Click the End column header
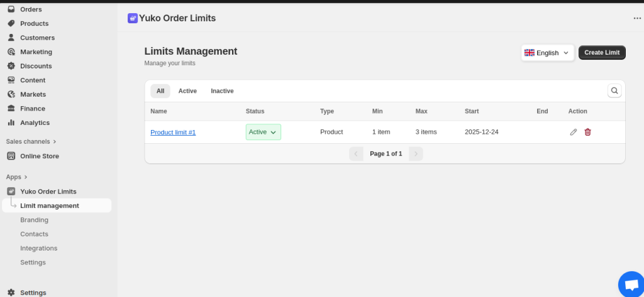 (542, 111)
